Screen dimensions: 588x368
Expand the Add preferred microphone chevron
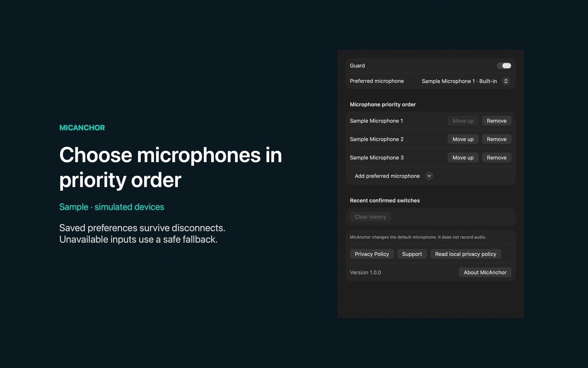[429, 176]
